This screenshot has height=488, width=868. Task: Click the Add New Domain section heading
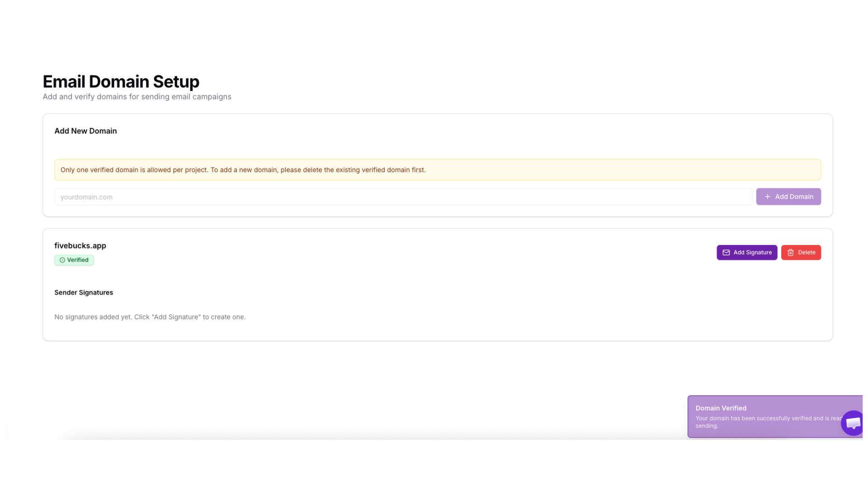(85, 131)
